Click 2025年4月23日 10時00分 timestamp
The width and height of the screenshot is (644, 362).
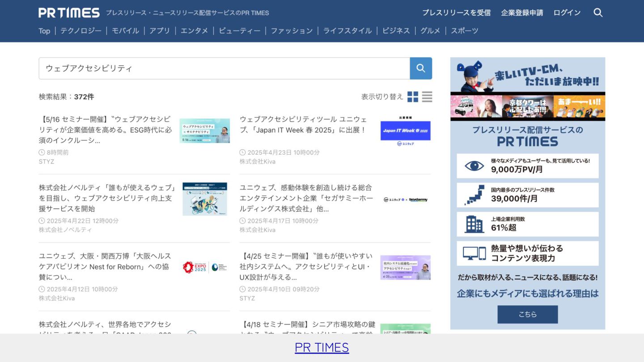[284, 152]
